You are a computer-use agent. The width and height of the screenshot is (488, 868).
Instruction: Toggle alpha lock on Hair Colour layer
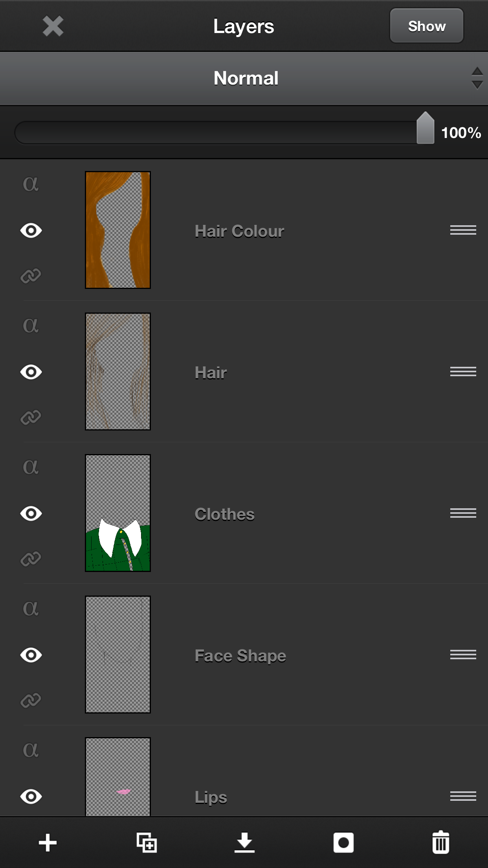[31, 184]
